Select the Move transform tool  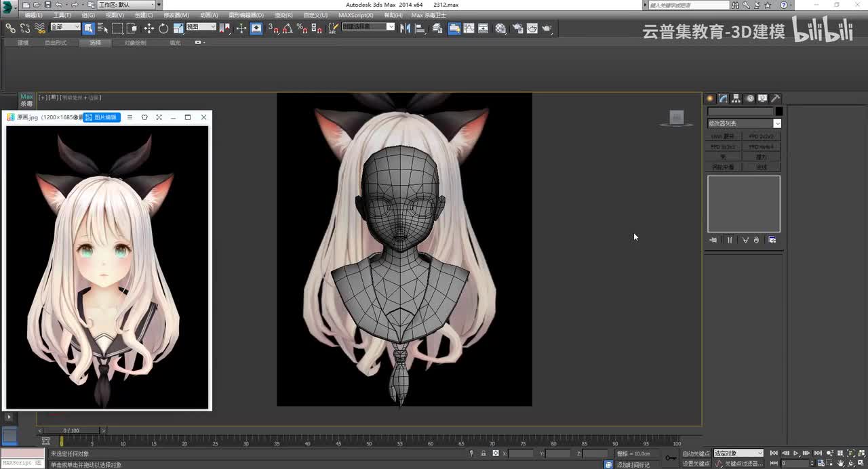(149, 28)
